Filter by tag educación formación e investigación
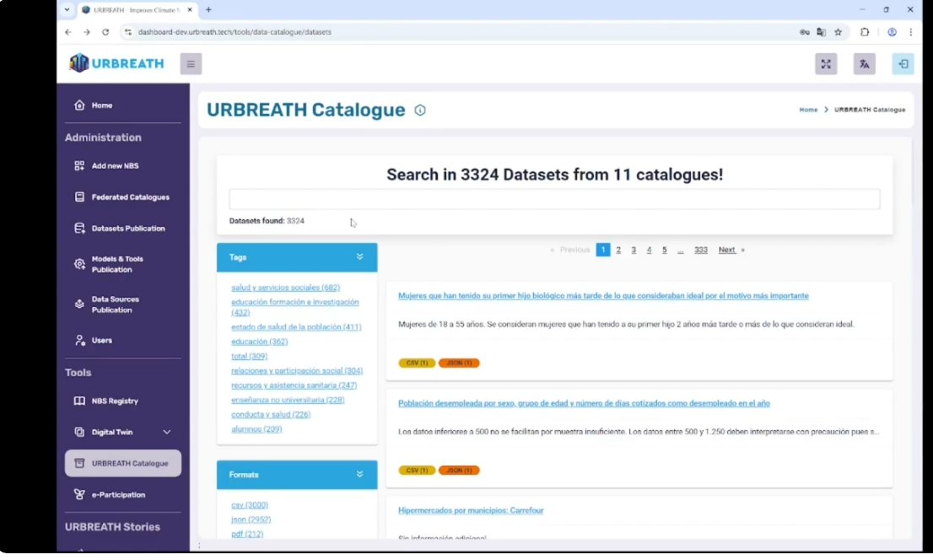Viewport: 933px width, 560px height. pyautogui.click(x=295, y=307)
